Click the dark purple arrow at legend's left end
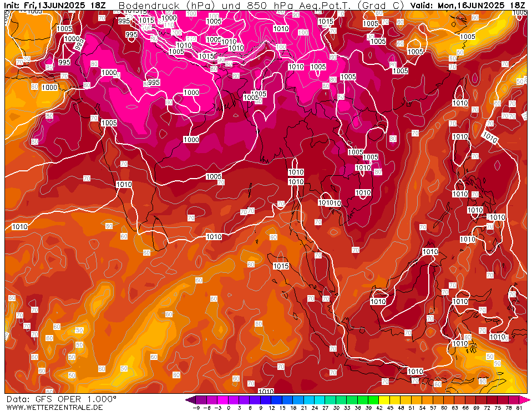The height and width of the screenshot is (411, 532). click(190, 399)
